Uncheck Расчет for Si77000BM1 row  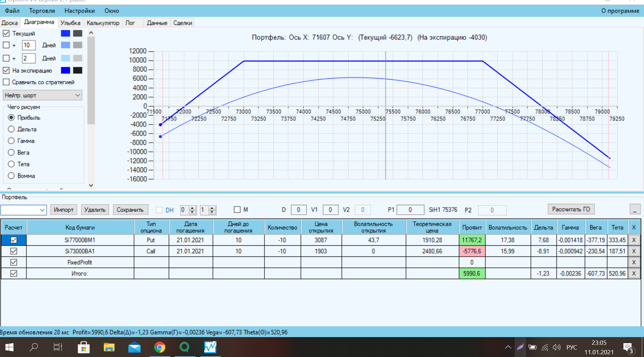click(13, 240)
